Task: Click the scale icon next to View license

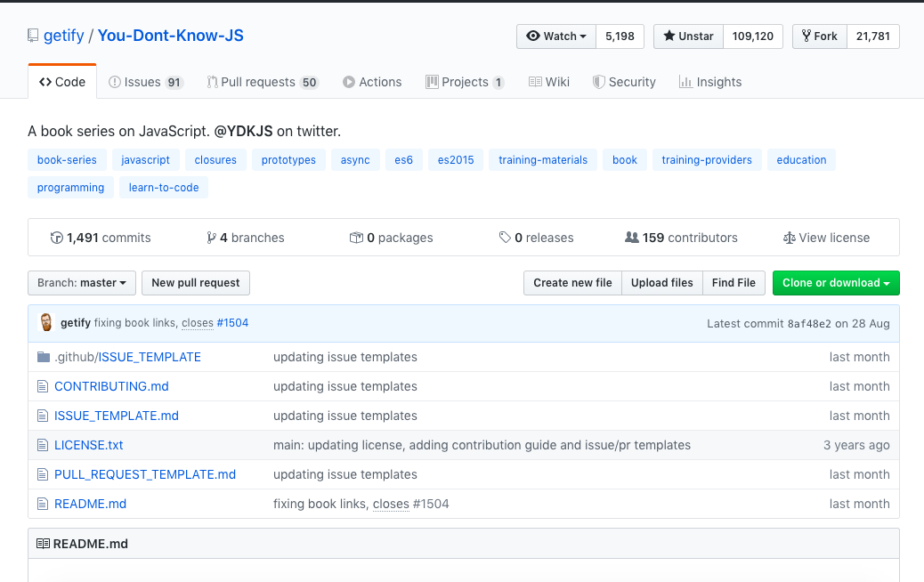Action: pos(789,238)
